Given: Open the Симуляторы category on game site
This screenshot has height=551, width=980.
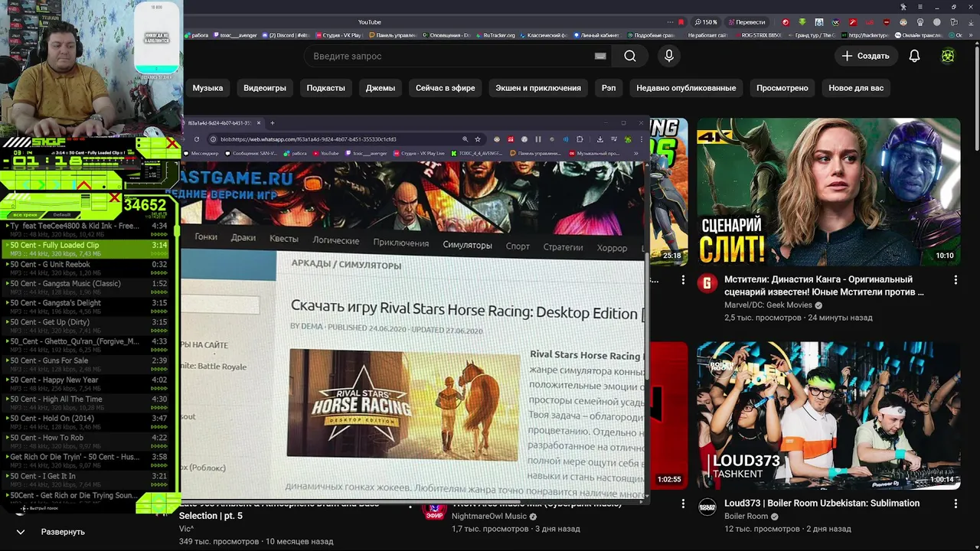Looking at the screenshot, I should (x=467, y=245).
